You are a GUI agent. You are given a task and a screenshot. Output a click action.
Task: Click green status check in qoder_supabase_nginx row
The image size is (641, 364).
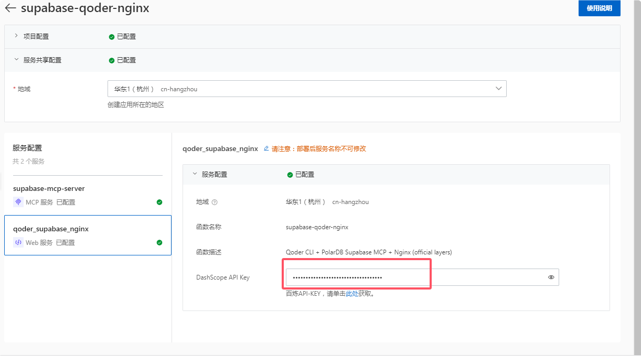click(159, 242)
